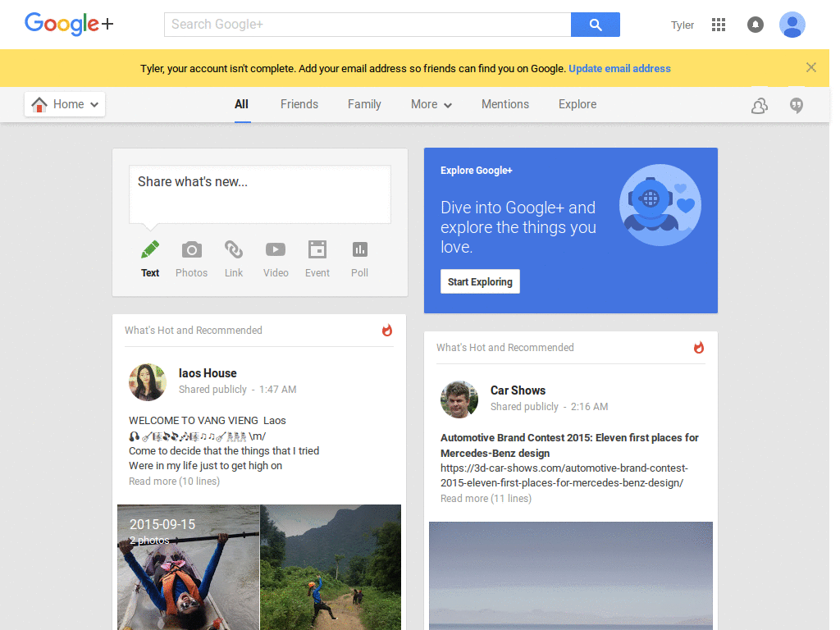Viewport: 840px width, 630px height.
Task: Open the Explore tab
Action: point(577,104)
